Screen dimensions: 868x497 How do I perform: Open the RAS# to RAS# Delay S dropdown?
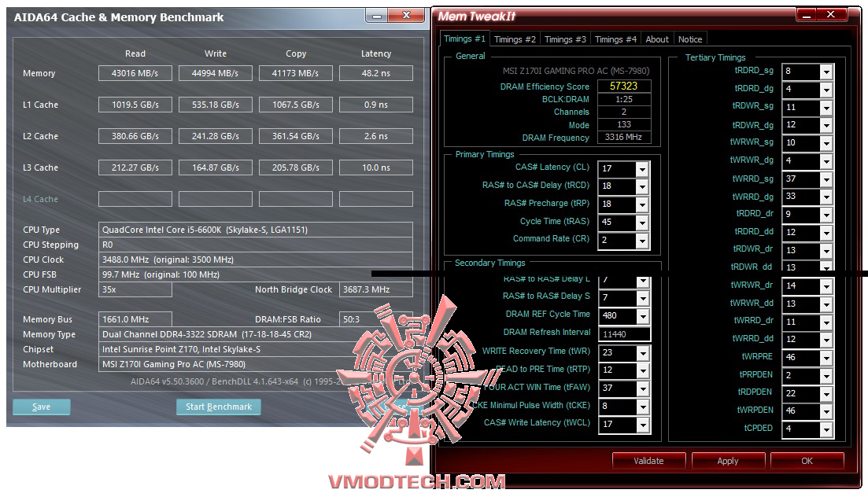[642, 298]
